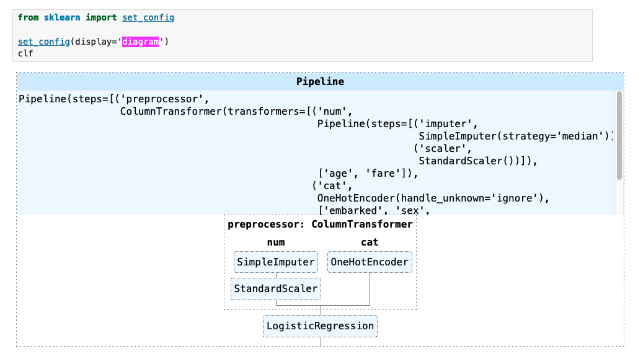
Task: Toggle the OneHotEncoder estimator box
Action: pyautogui.click(x=370, y=262)
